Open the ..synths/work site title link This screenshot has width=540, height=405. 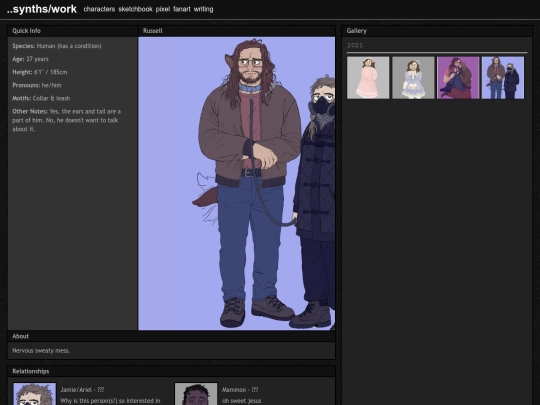click(42, 9)
